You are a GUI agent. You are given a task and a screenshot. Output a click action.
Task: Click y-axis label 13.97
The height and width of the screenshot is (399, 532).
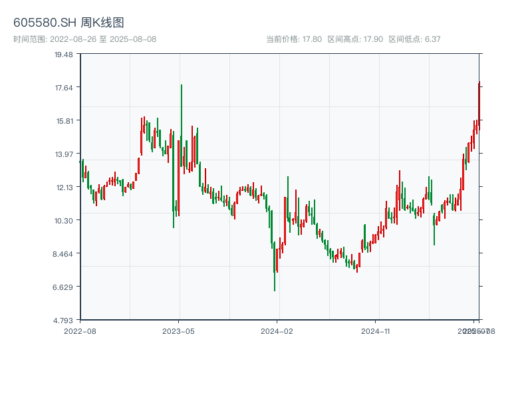[64, 154]
